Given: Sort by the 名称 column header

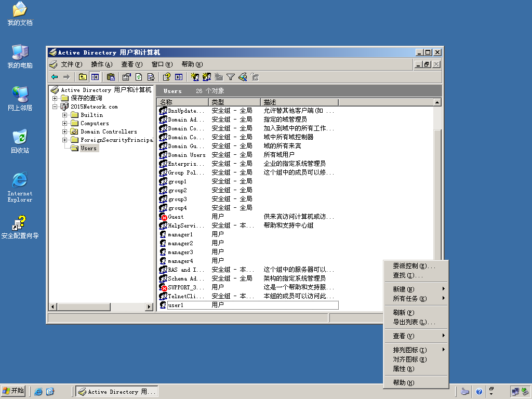Looking at the screenshot, I should (x=183, y=102).
